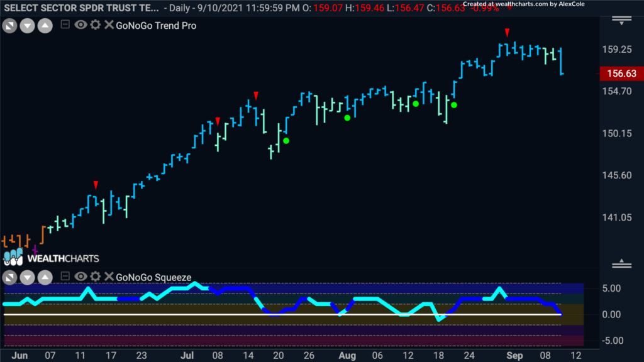Click the red arrow marker near Jul 14
The image size is (644, 362).
[x=256, y=96]
